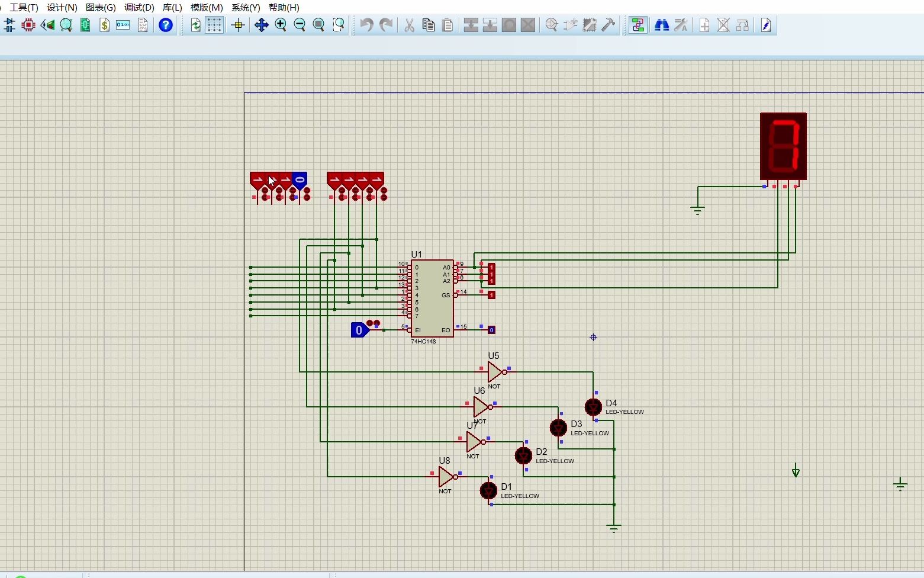This screenshot has width=924, height=578.
Task: Click the zoom out magnifier
Action: pos(300,25)
